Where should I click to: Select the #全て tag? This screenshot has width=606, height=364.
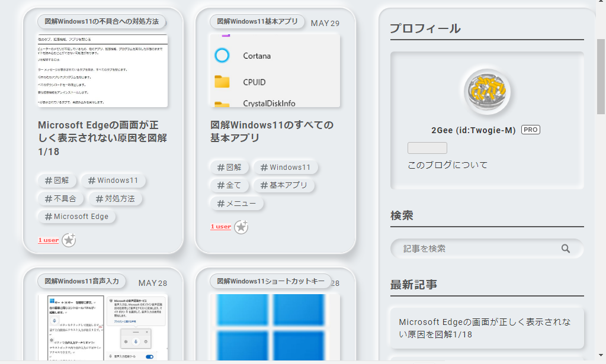pyautogui.click(x=229, y=185)
